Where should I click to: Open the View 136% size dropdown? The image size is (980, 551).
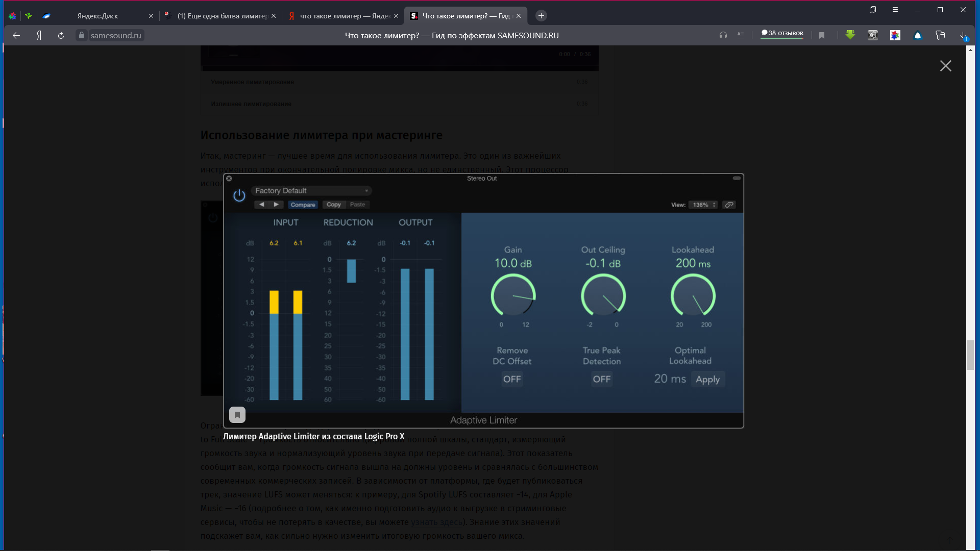[703, 205]
